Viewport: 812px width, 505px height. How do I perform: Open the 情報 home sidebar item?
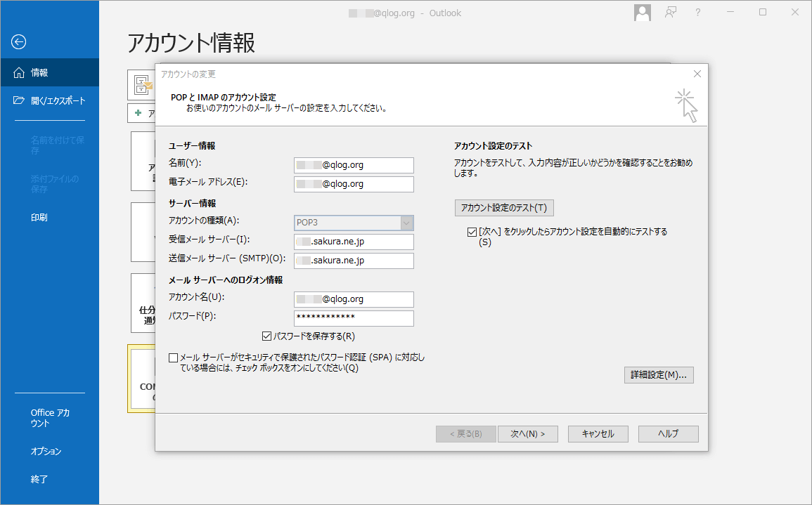point(49,72)
